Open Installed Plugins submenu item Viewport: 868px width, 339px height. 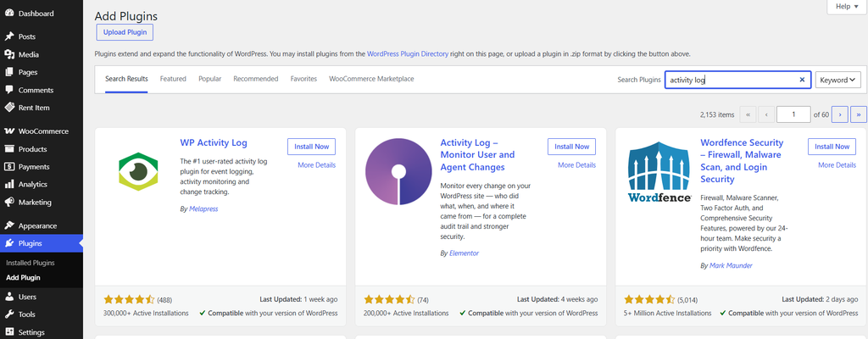click(31, 263)
